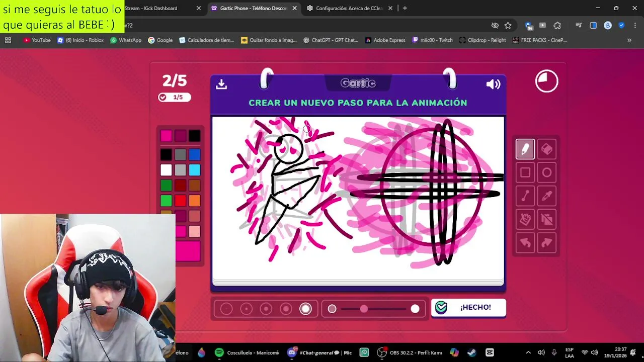Select the pencil drawing tool
The image size is (644, 362).
coord(525,149)
